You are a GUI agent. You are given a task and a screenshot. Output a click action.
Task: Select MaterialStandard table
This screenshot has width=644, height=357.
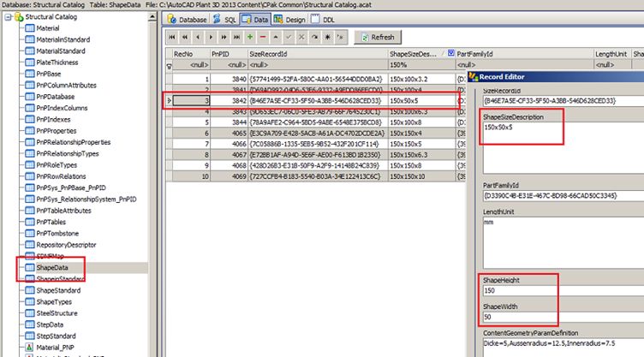pyautogui.click(x=61, y=51)
